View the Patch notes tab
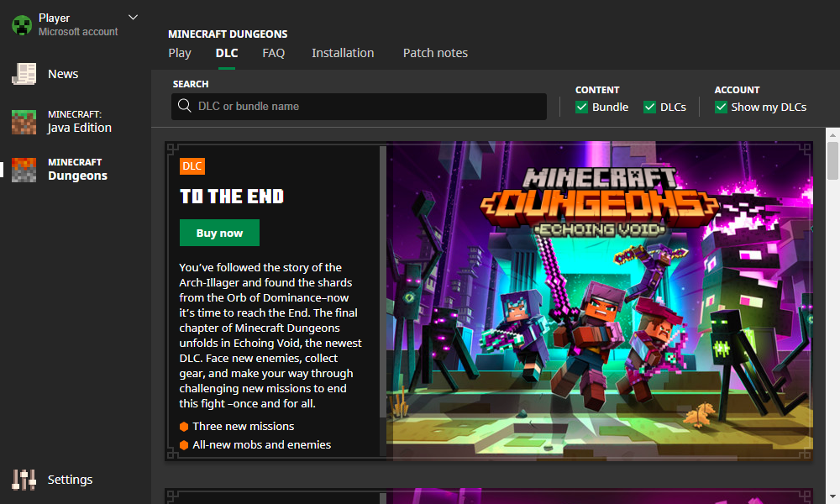 pyautogui.click(x=435, y=53)
